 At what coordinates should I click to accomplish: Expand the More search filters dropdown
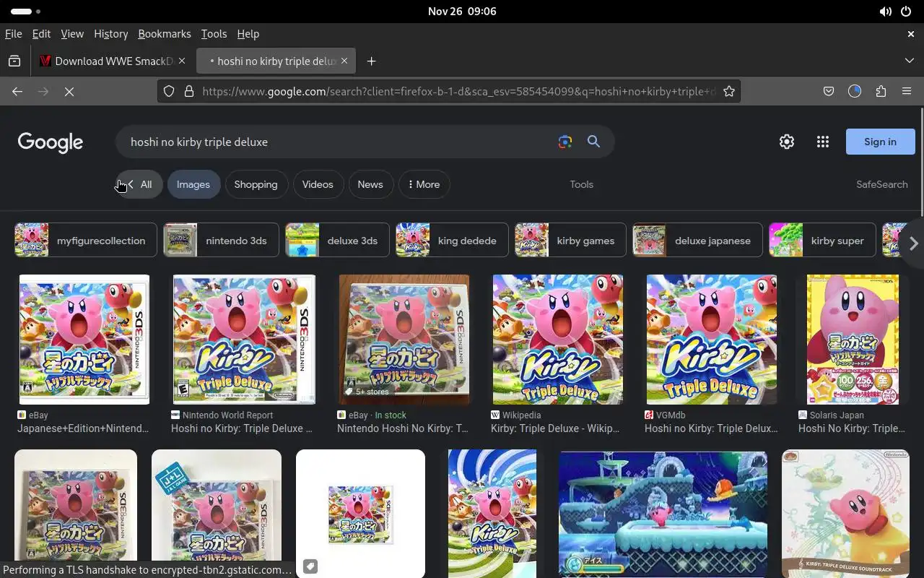click(x=424, y=184)
